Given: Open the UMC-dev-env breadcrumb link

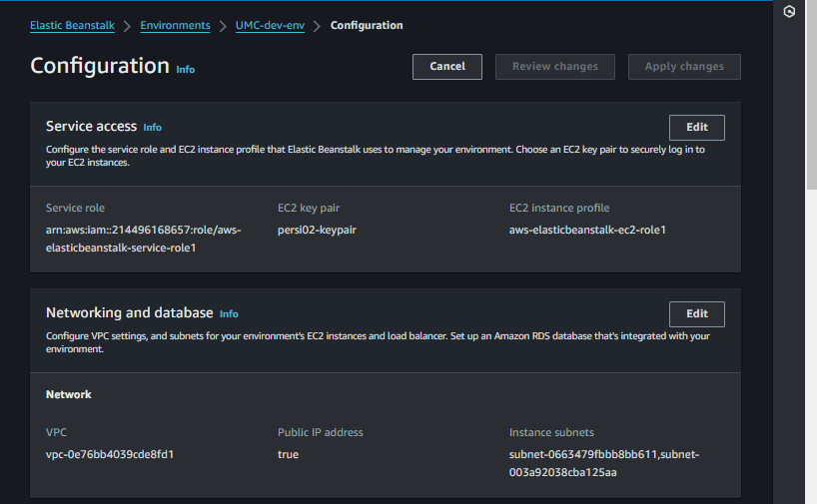Looking at the screenshot, I should 270,26.
